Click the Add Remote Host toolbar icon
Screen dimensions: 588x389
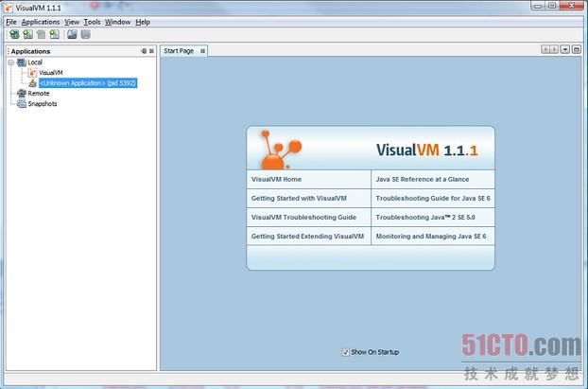14,34
